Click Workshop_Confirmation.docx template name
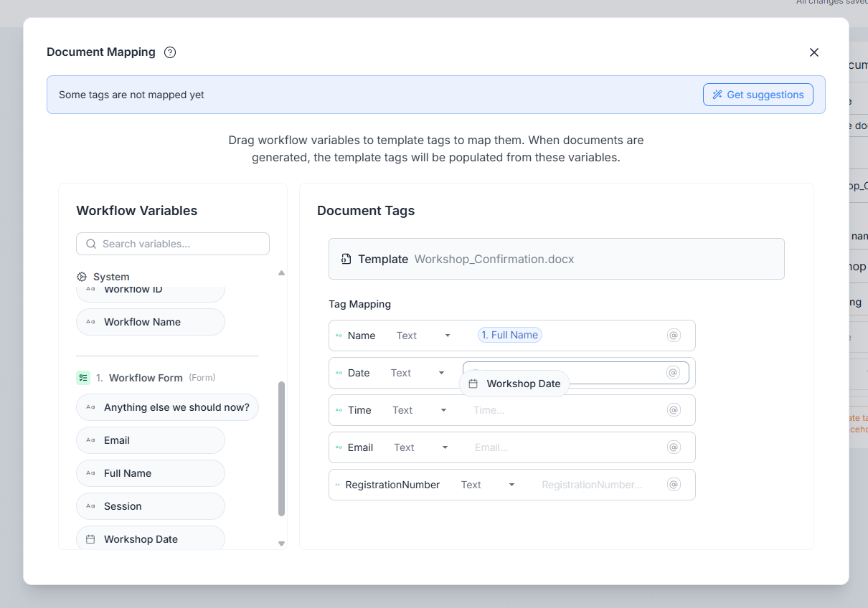Image resolution: width=868 pixels, height=608 pixels. pos(494,259)
